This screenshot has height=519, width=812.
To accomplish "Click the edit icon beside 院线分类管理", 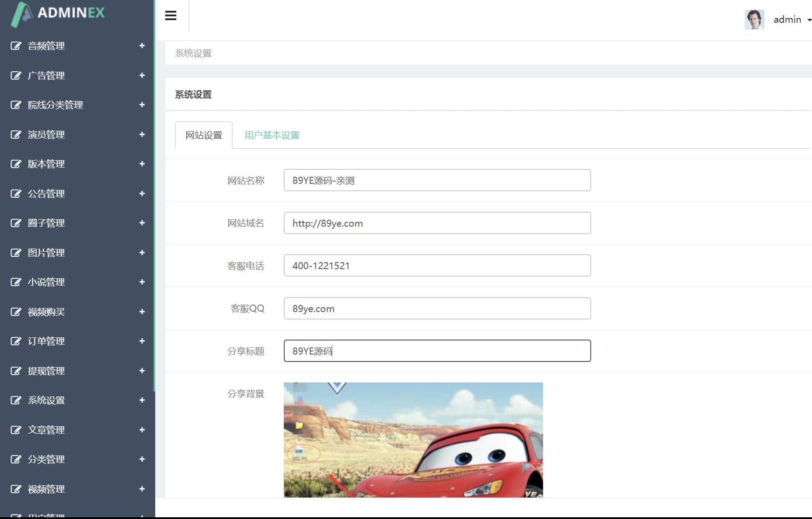I will [x=16, y=105].
